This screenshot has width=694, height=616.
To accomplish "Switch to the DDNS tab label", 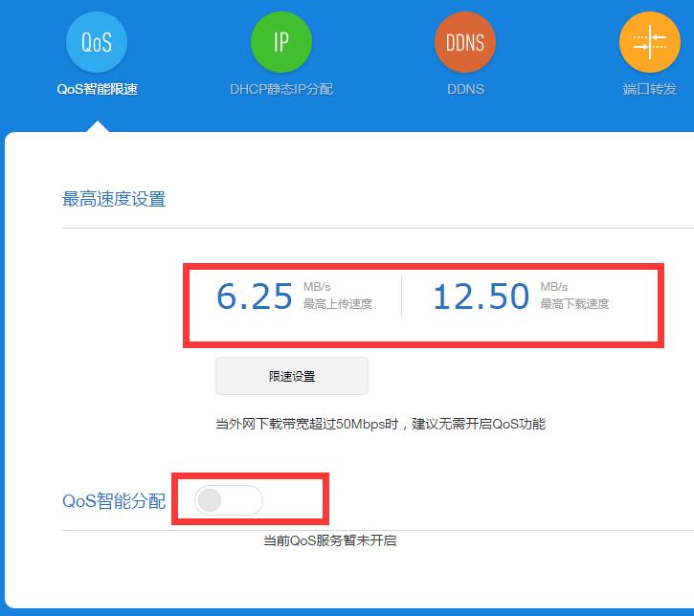I will click(x=465, y=89).
